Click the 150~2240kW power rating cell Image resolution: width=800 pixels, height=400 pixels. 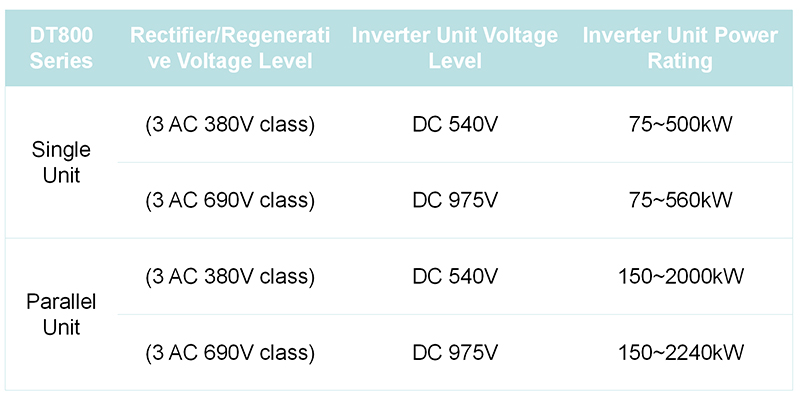point(680,352)
